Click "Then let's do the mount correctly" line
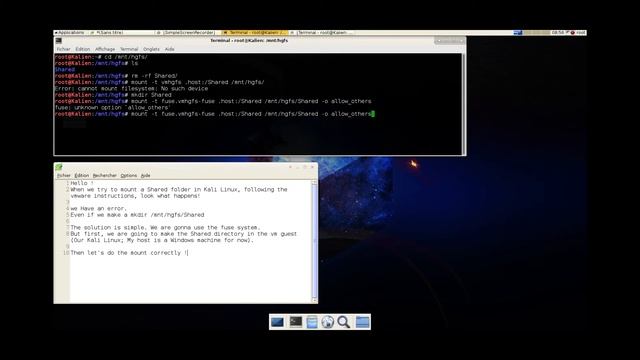 pos(129,253)
